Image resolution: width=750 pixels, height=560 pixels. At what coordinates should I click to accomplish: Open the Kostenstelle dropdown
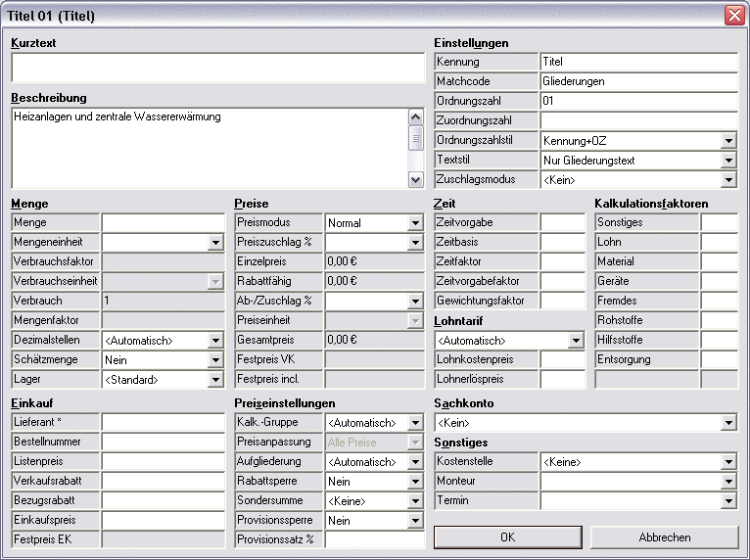[728, 462]
